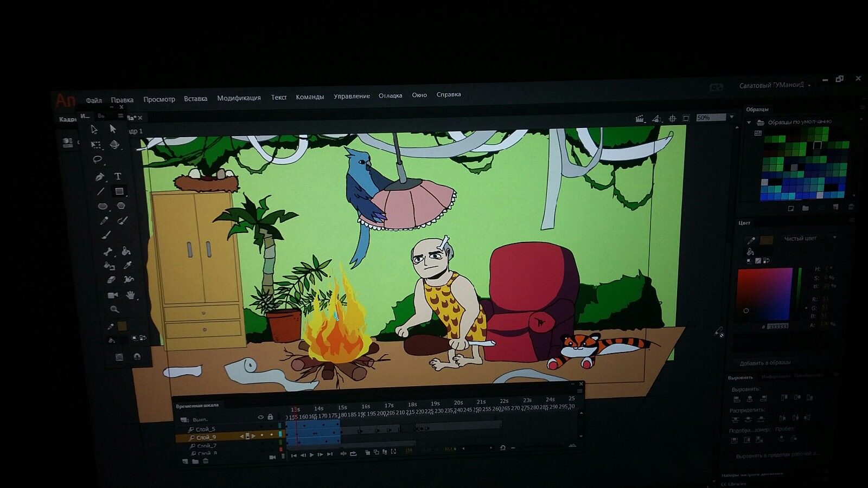Choose the Hand tool
This screenshot has height=488, width=868.
130,295
